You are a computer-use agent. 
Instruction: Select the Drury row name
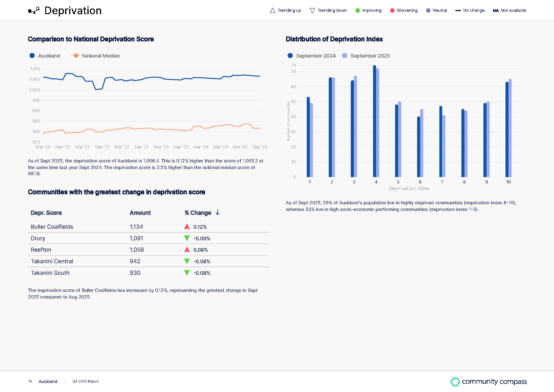click(x=38, y=238)
